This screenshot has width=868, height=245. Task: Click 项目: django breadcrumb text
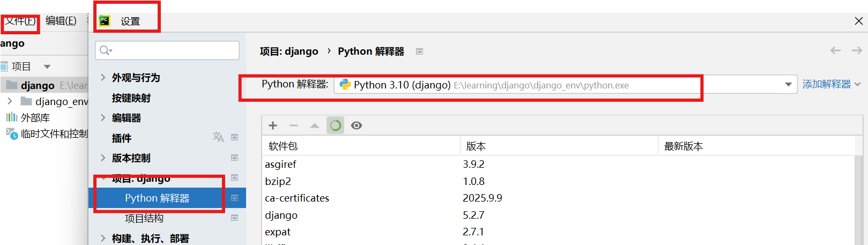(x=289, y=51)
